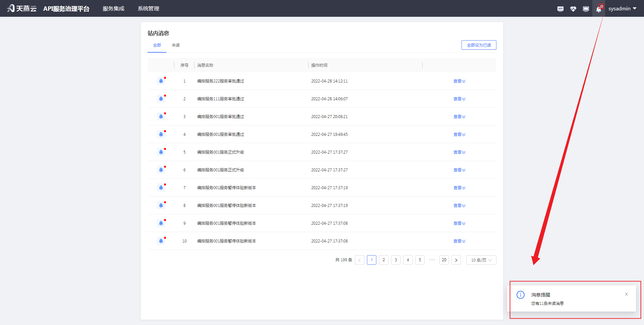Open 查看 for 编排服务001服务审批通过 row 3
This screenshot has height=325, width=644.
(459, 116)
